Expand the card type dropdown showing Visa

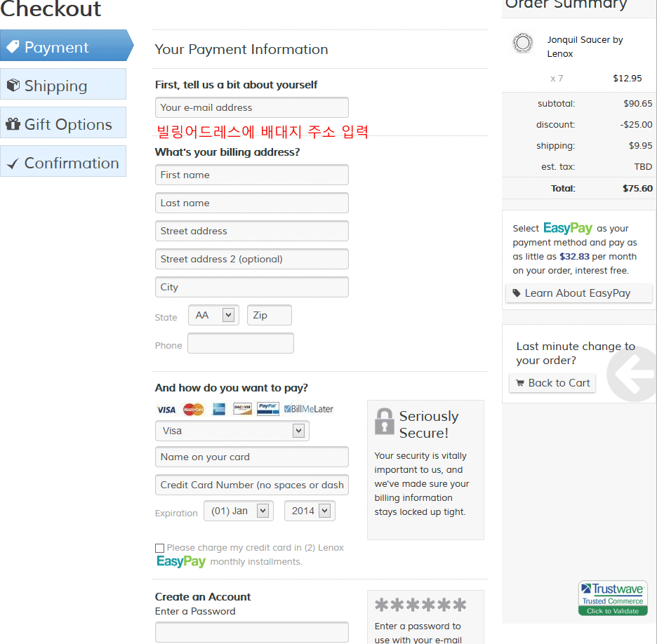coord(232,431)
